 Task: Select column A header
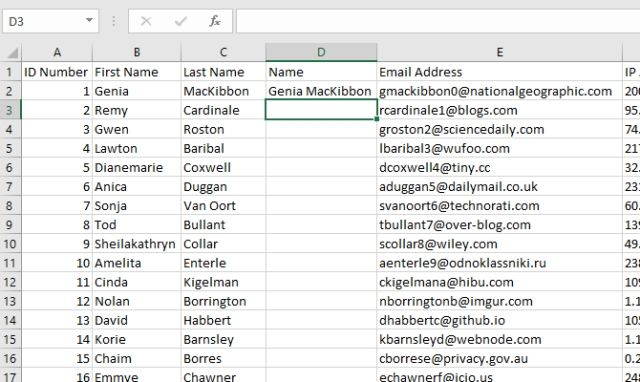click(x=57, y=52)
